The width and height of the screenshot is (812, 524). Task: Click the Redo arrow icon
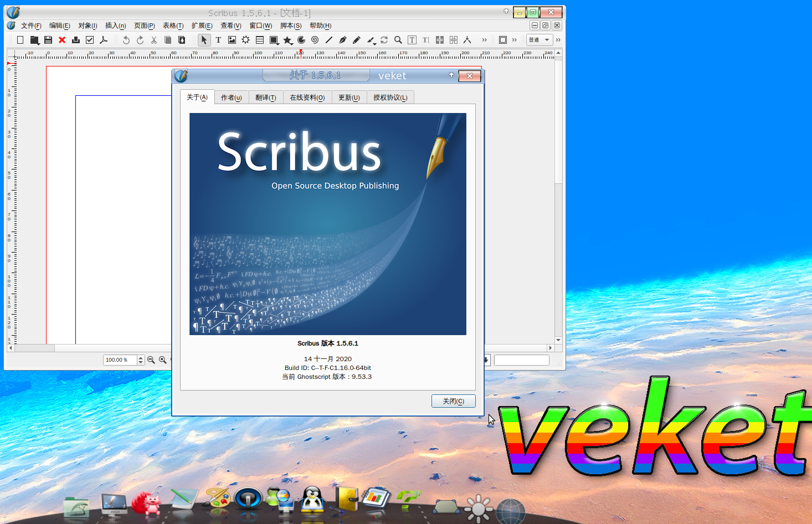click(x=140, y=40)
